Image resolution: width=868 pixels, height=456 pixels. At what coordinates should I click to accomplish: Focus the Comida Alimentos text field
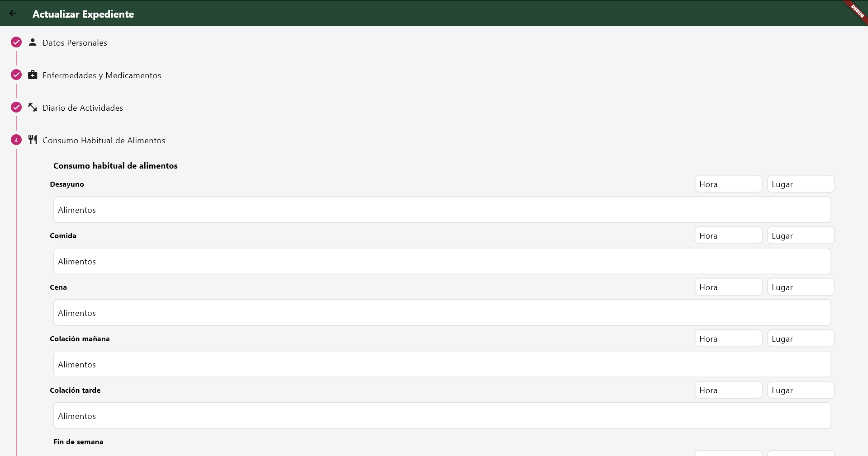pyautogui.click(x=442, y=261)
